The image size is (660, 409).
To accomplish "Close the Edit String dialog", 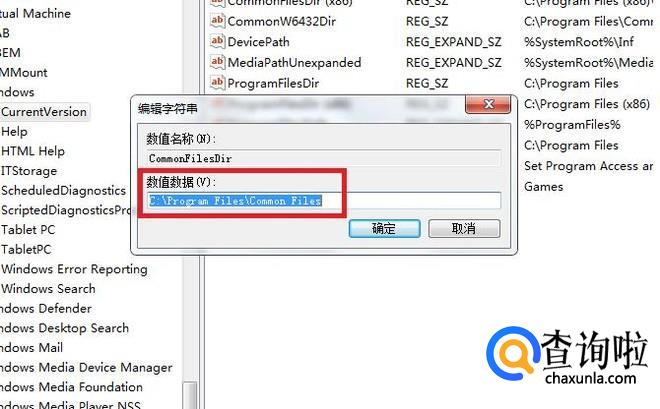I will [x=488, y=104].
